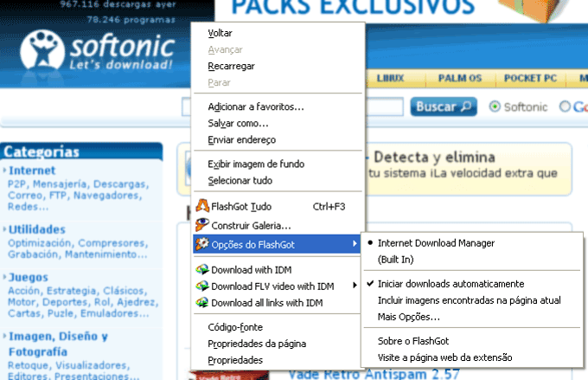The height and width of the screenshot is (380, 588).
Task: Open the Vade Retro Antispam 2.57 link
Action: point(374,374)
